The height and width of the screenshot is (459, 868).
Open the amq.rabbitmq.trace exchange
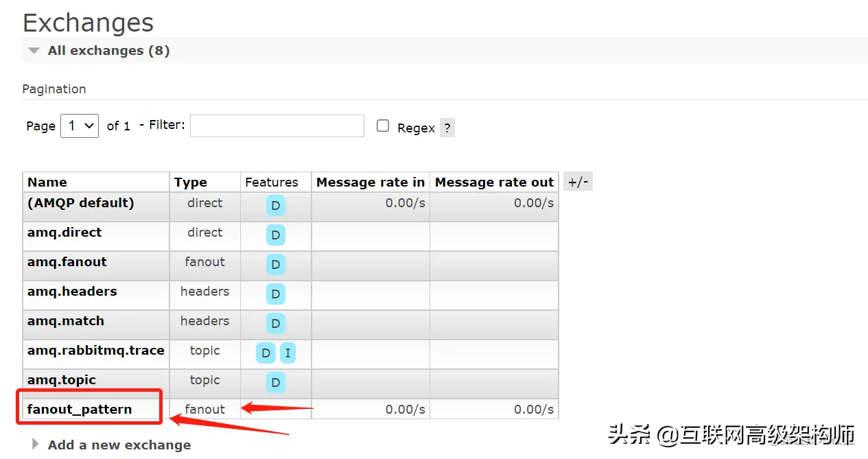tap(95, 351)
